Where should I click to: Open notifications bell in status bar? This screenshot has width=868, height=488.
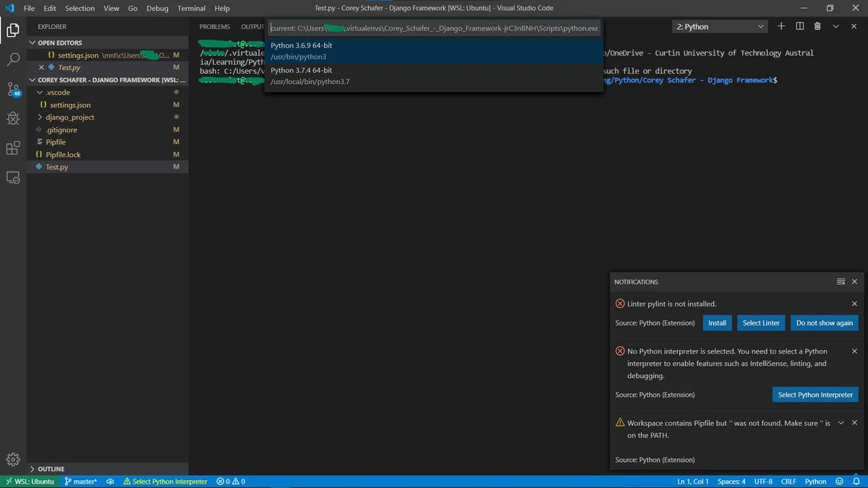coord(855,481)
